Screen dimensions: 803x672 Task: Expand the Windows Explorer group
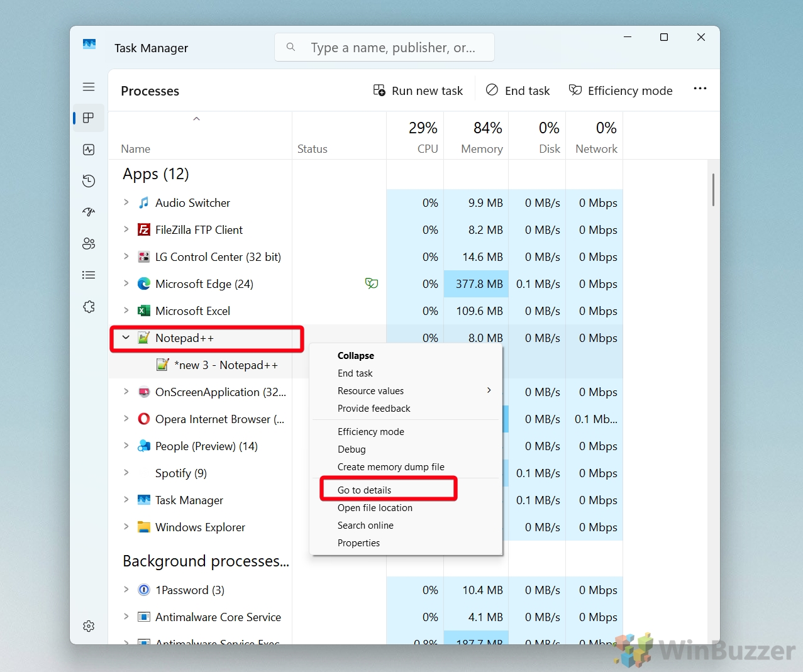126,527
